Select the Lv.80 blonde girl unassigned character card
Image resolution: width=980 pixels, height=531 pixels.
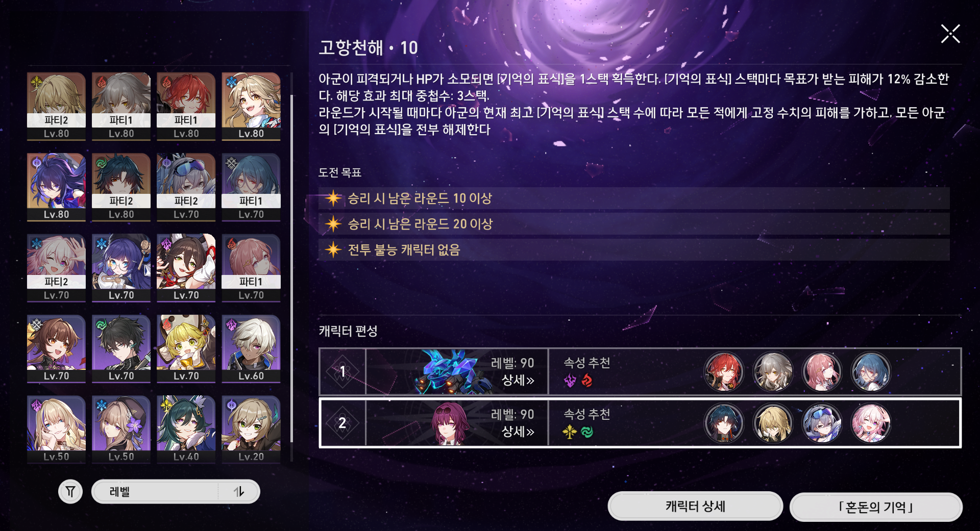251,106
